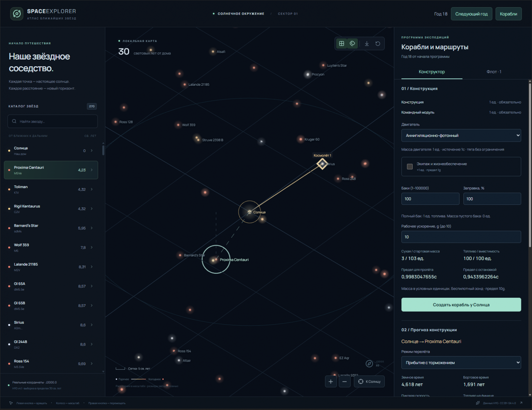Image resolution: width=532 pixels, height=410 pixels.
Task: Click the Следующий год button
Action: click(x=471, y=14)
